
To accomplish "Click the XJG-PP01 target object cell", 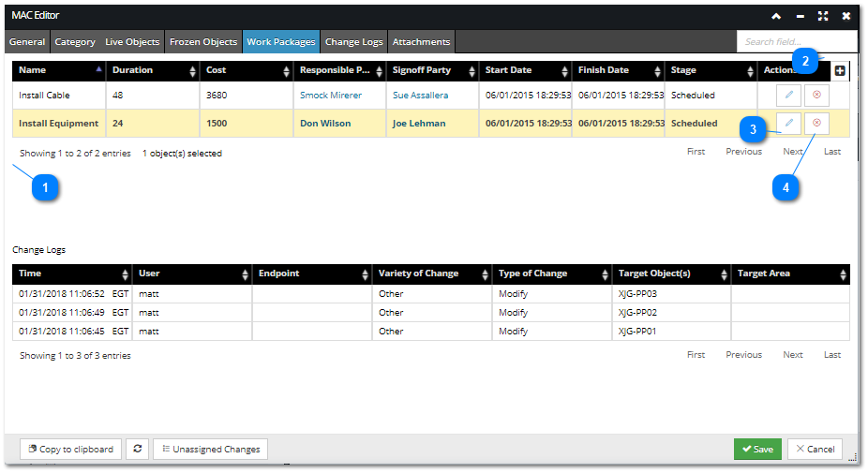I will tap(671, 332).
